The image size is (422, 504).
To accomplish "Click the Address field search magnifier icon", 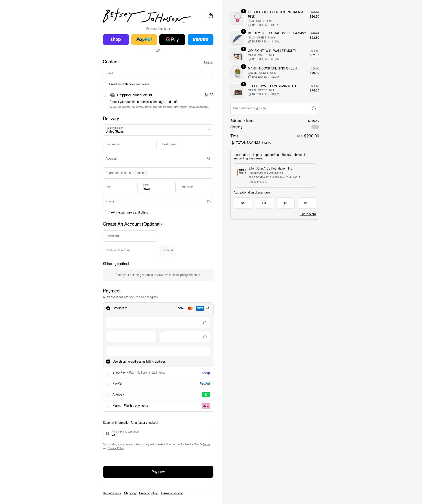I will (209, 159).
